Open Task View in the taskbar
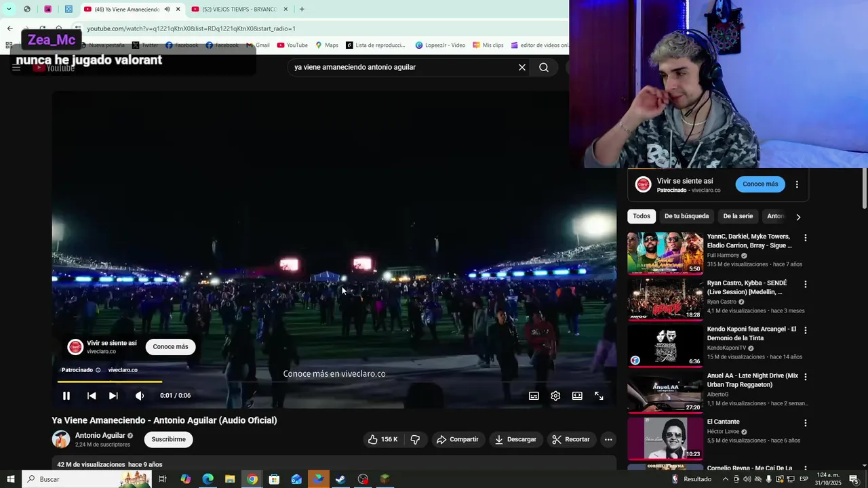This screenshot has width=868, height=488. point(163,479)
